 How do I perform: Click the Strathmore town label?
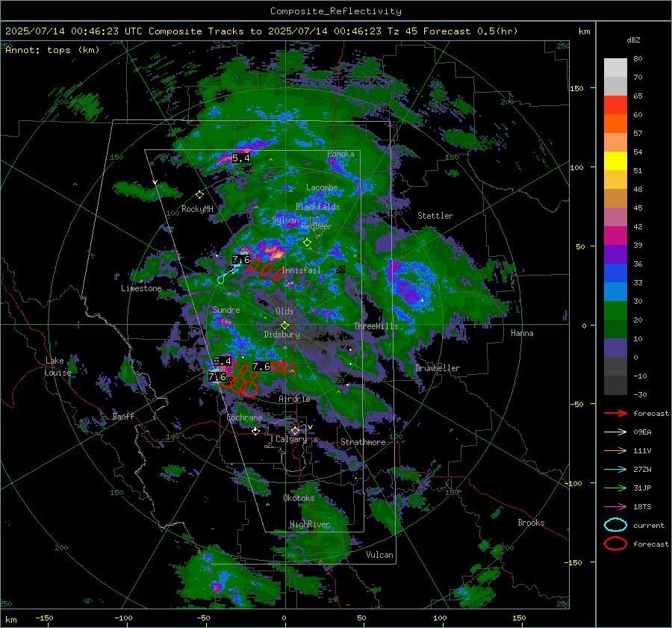pos(363,442)
